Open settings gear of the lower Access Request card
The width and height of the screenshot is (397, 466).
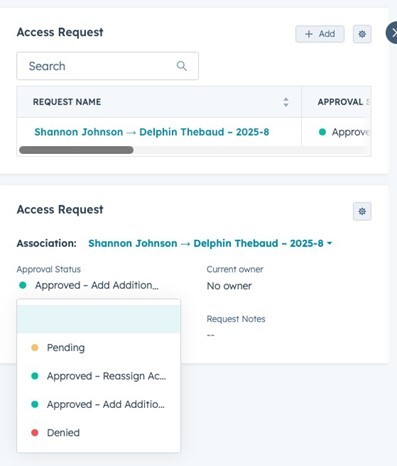tap(362, 211)
